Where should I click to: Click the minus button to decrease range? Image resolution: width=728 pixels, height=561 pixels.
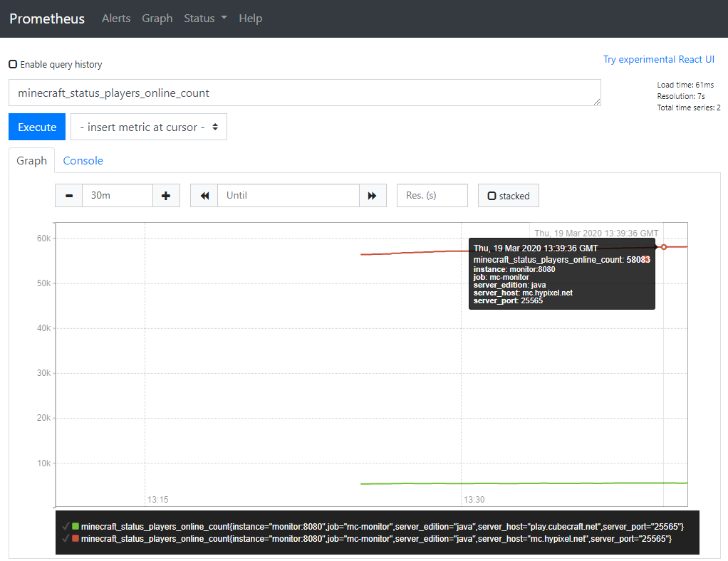coord(68,196)
